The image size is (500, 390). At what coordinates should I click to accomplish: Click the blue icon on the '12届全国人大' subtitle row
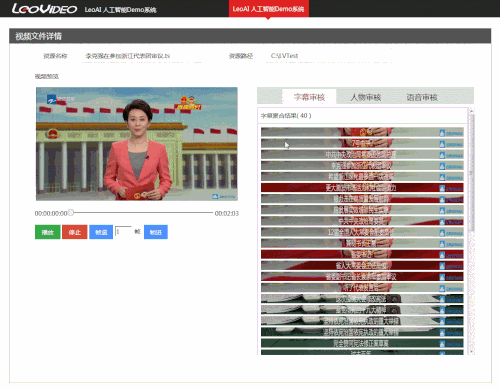point(442,233)
